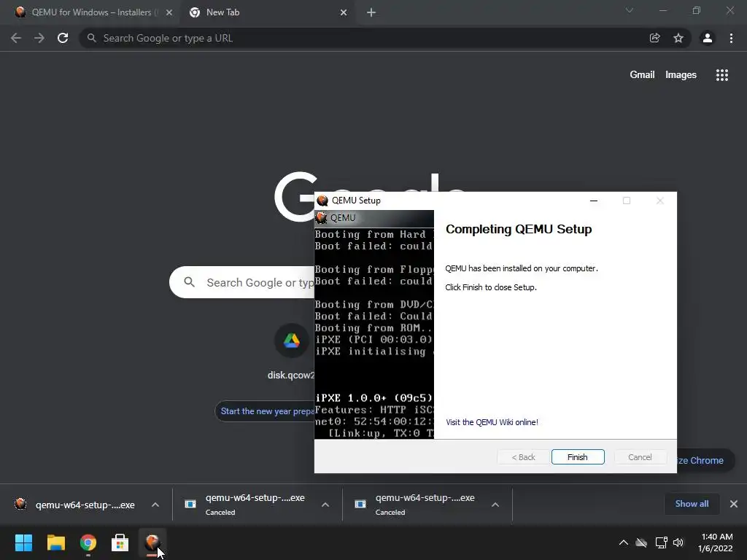Click the QEMU setup taskbar icon
Screen dimensions: 747x560
pos(152,542)
